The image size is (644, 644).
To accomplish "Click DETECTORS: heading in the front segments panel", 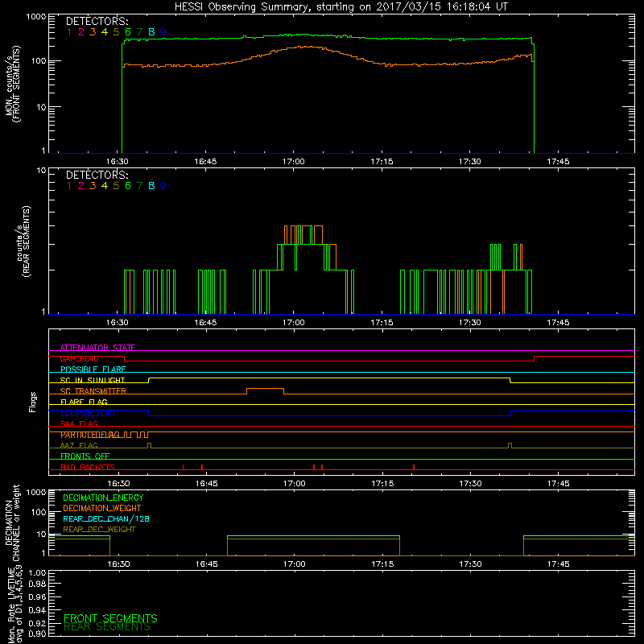I will (x=97, y=21).
